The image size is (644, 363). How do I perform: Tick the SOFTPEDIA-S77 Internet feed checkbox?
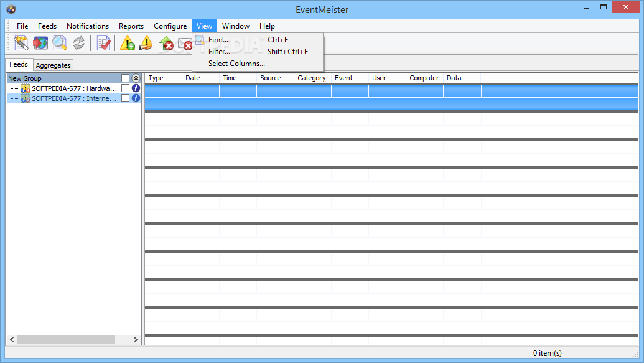(x=125, y=98)
